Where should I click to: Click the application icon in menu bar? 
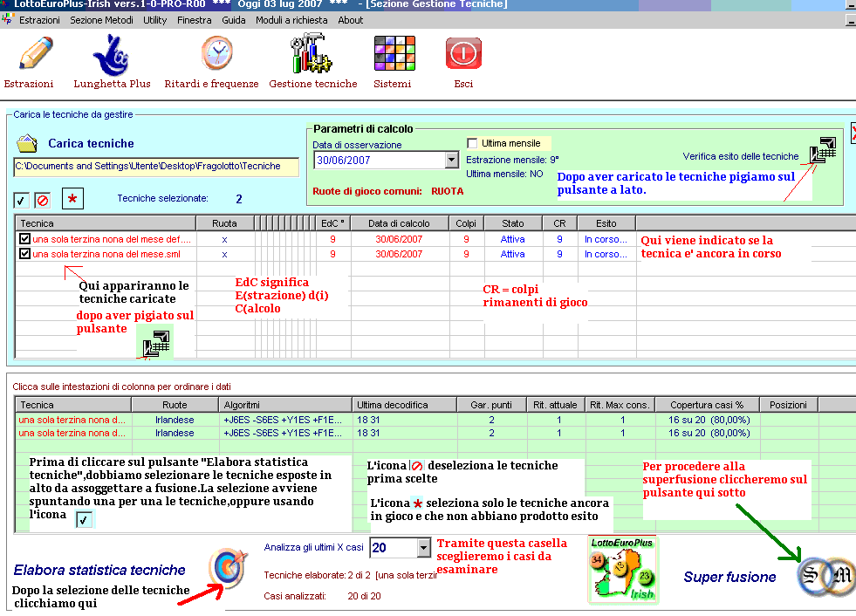coord(7,20)
